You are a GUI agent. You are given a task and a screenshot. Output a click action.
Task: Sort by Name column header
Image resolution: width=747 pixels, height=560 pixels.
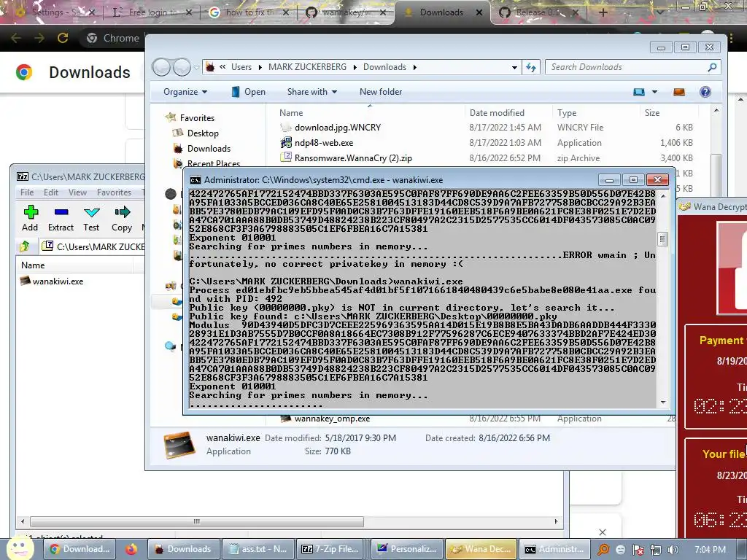(x=291, y=113)
